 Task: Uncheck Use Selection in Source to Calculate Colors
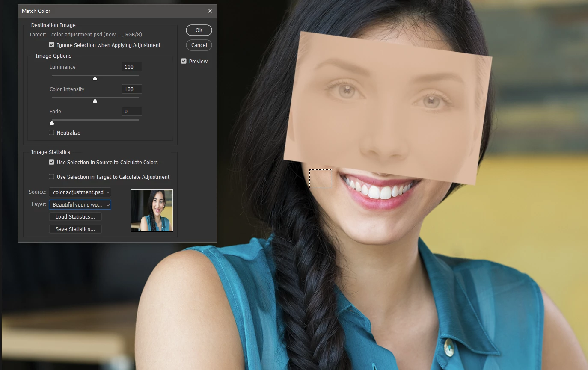51,162
